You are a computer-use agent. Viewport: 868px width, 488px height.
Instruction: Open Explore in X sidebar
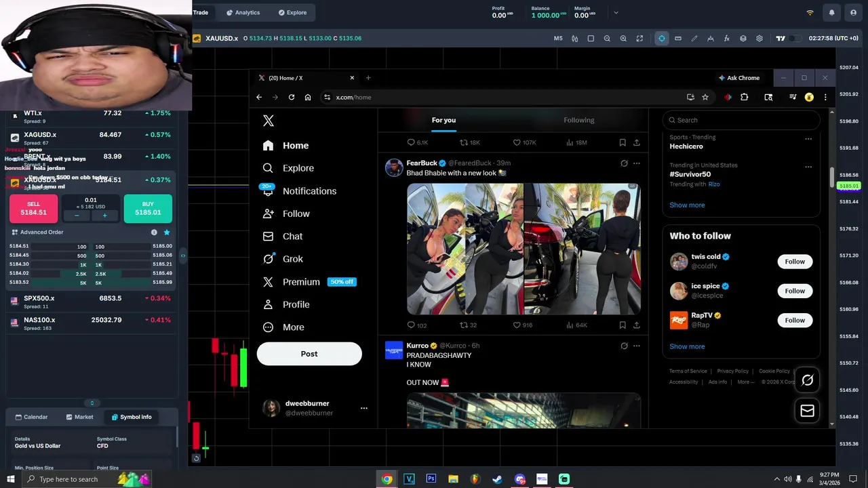click(289, 168)
